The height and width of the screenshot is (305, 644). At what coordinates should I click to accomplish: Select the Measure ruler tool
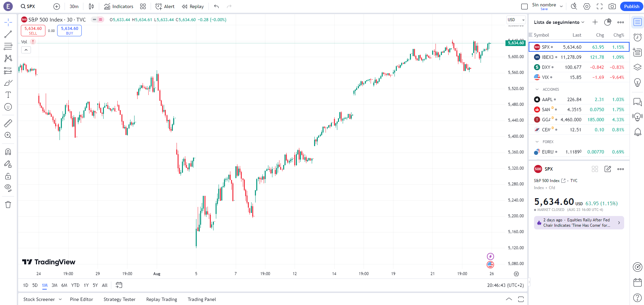click(x=8, y=123)
